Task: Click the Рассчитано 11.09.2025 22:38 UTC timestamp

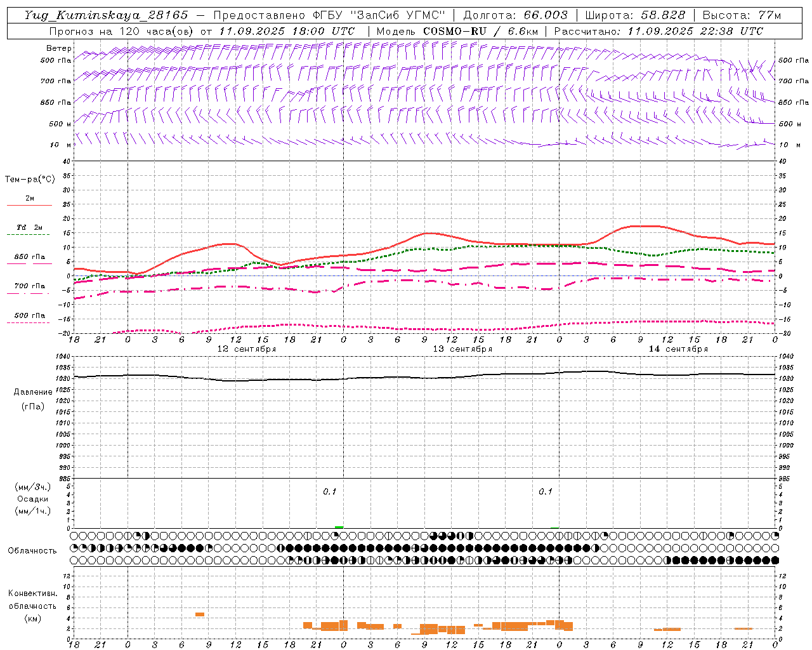Action: click(658, 31)
